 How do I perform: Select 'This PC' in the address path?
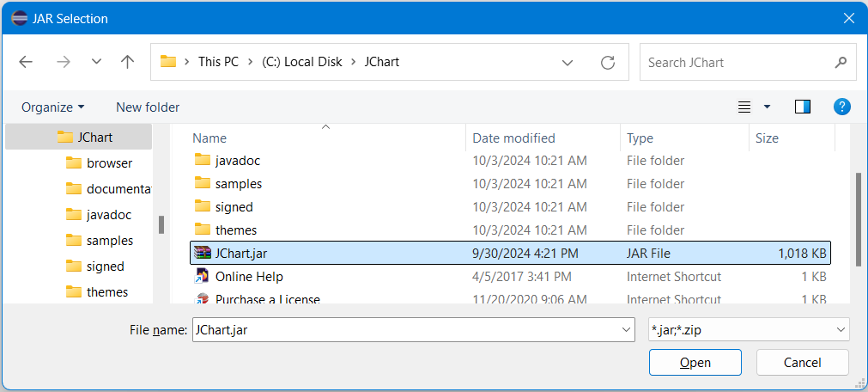(x=218, y=62)
